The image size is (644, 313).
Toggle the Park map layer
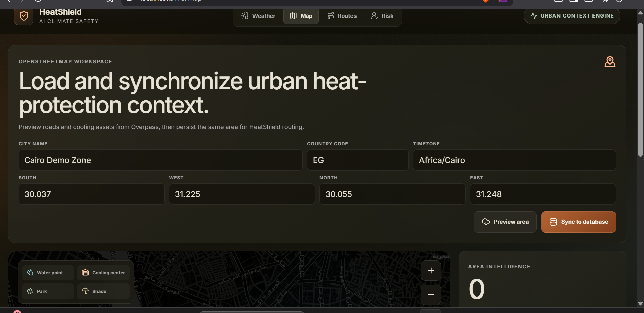click(48, 291)
